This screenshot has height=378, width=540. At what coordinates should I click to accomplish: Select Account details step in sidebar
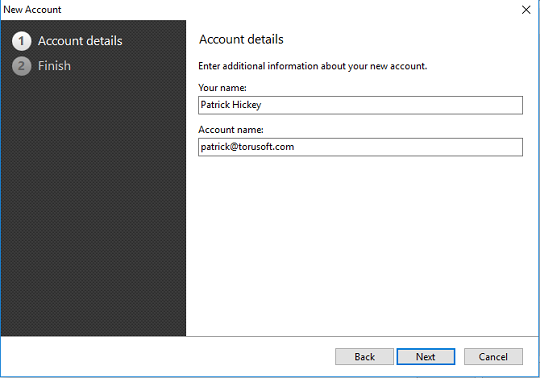click(x=80, y=41)
